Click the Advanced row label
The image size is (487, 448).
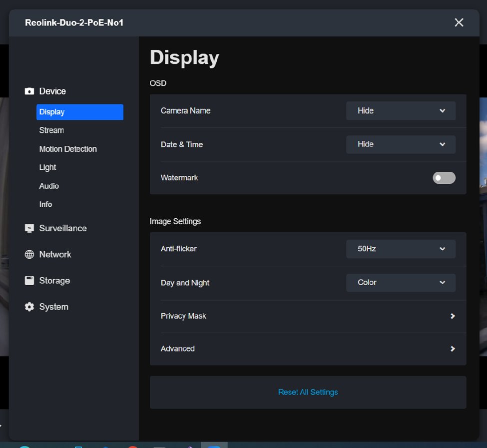178,349
